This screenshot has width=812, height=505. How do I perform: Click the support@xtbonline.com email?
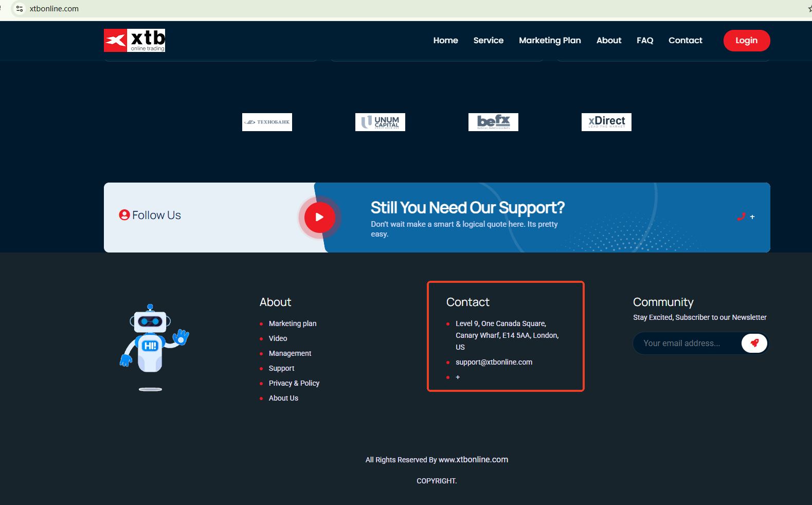point(494,362)
